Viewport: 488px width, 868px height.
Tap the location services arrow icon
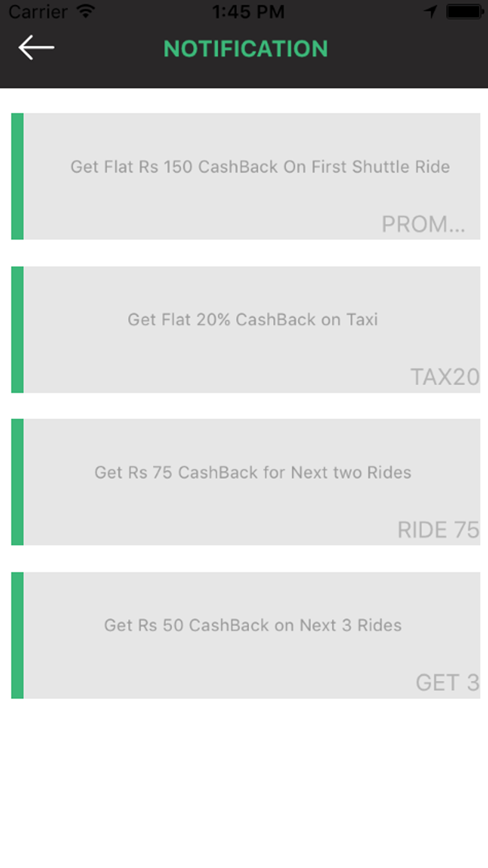430,11
